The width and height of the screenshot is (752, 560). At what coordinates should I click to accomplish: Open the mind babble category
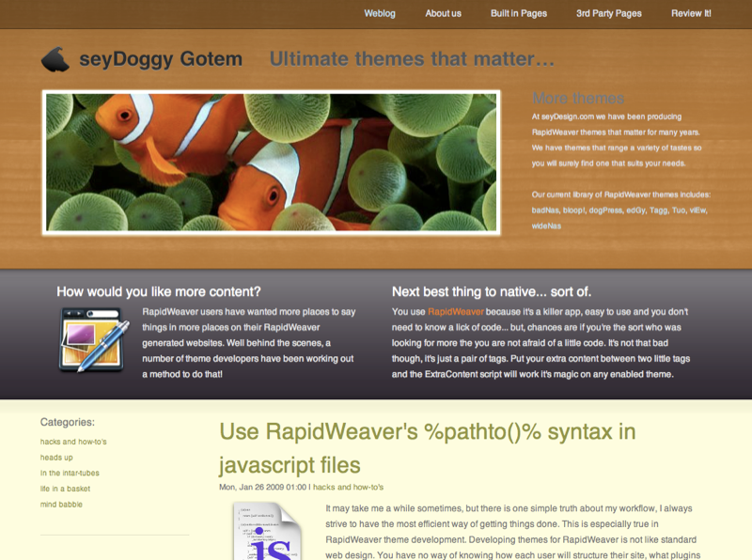(61, 505)
